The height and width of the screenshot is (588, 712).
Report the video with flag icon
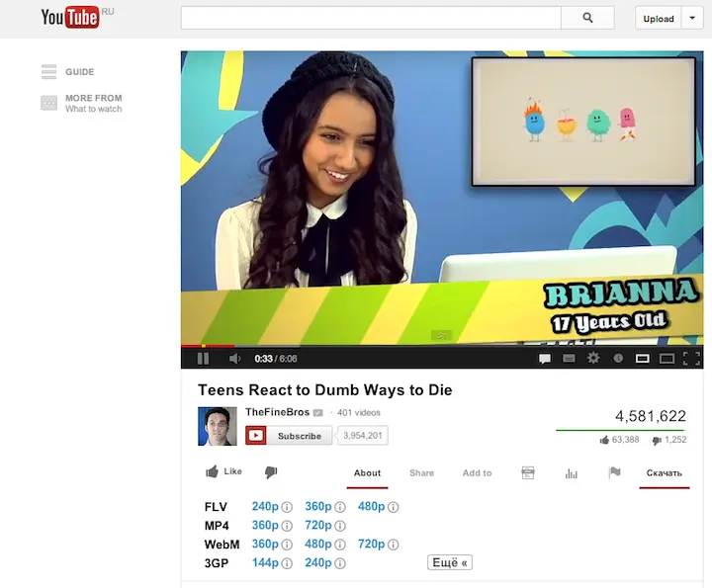pyautogui.click(x=614, y=472)
